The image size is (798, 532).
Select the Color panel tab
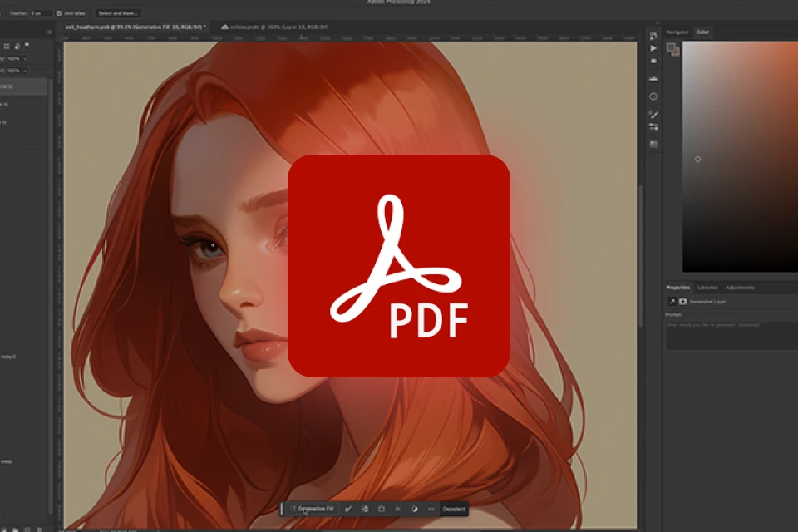coord(703,32)
